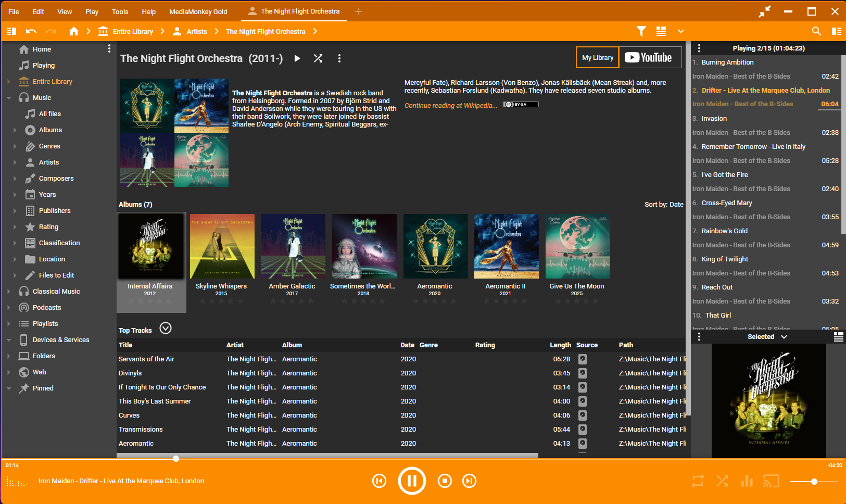The image size is (846, 504).
Task: Go to Artists in breadcrumb
Action: click(x=197, y=31)
